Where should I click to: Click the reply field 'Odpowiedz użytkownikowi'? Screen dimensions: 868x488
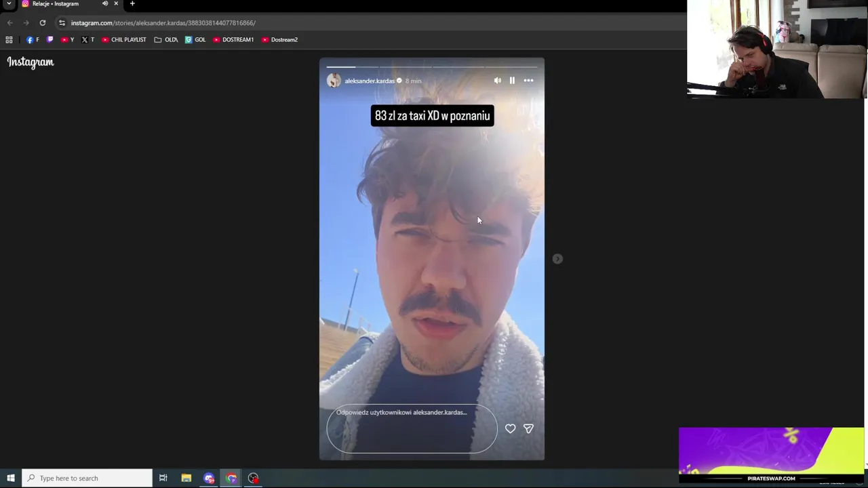[x=412, y=428]
